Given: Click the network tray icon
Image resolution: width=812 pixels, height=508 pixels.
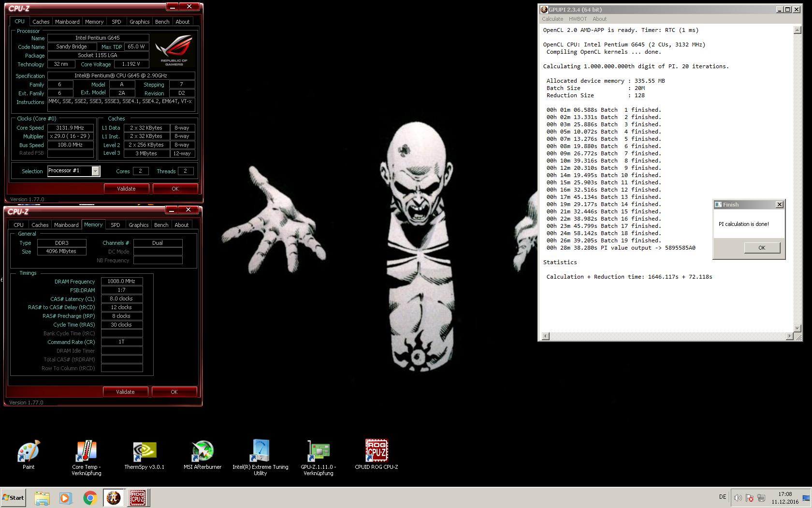Looking at the screenshot, I should [x=761, y=498].
